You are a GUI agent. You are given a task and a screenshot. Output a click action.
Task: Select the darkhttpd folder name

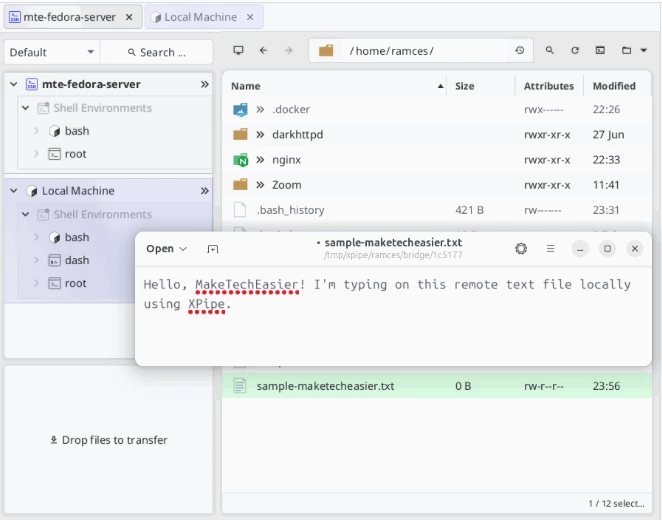tap(298, 135)
